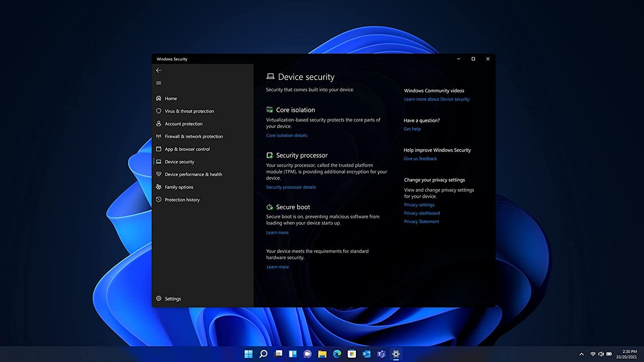Click the Home house icon in sidebar
Viewport: 644px width, 362px height.
(x=159, y=98)
